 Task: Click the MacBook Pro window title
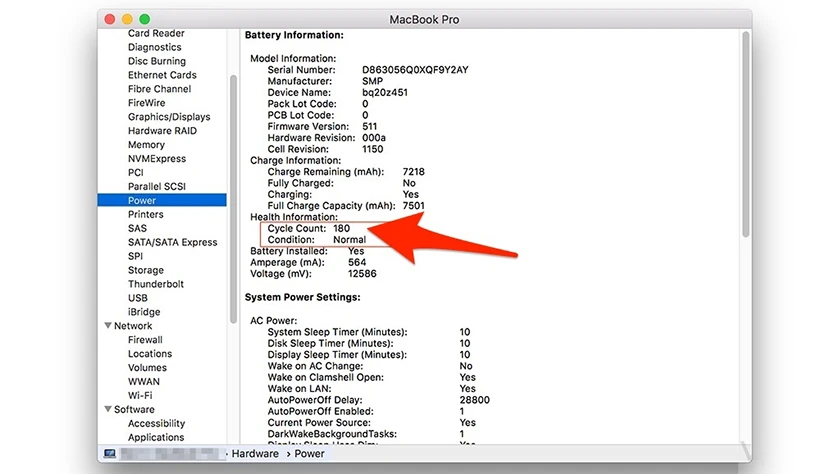[424, 20]
